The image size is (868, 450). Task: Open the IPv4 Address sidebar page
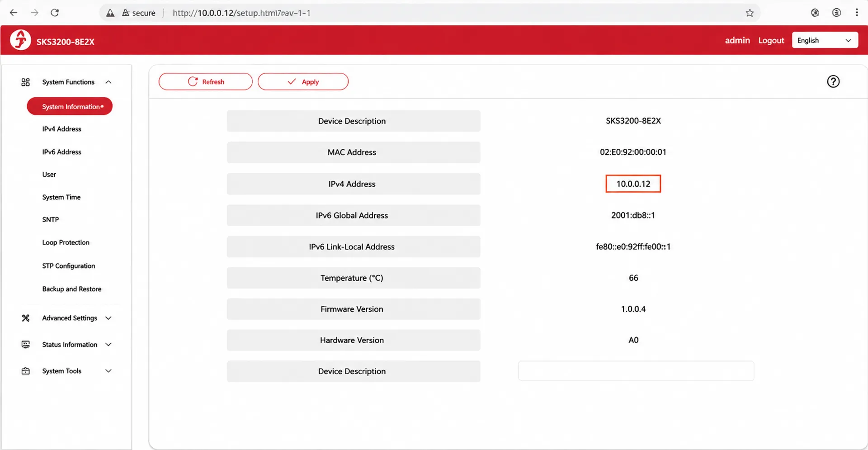[x=61, y=129]
